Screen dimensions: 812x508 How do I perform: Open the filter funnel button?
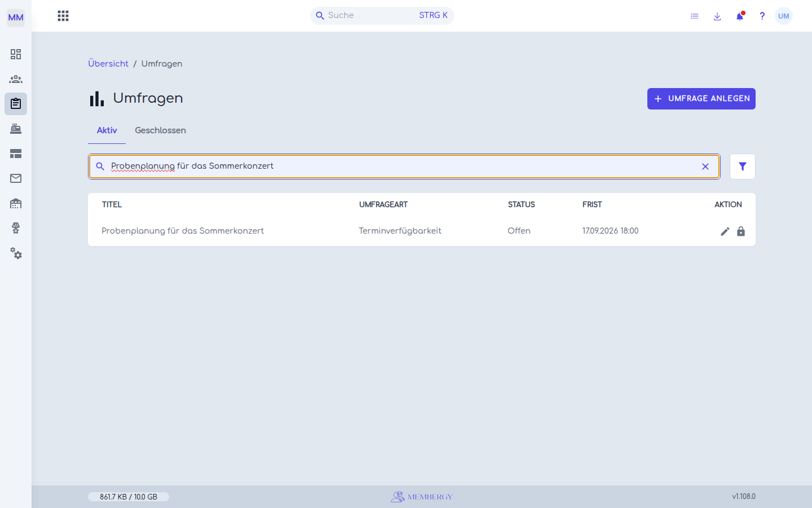pos(743,167)
